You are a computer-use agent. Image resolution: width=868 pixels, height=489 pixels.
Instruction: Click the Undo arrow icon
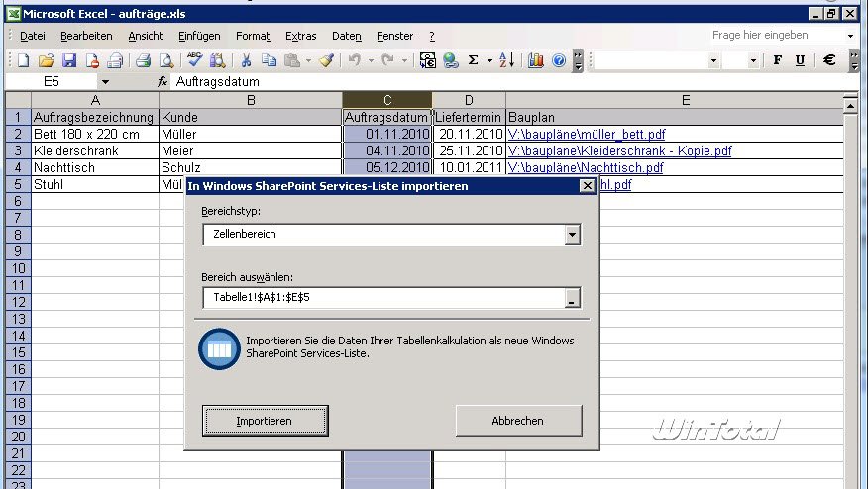(x=355, y=60)
